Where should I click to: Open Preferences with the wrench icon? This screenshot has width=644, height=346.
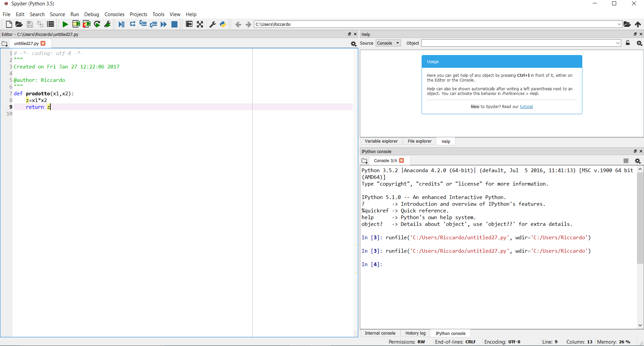pyautogui.click(x=213, y=24)
